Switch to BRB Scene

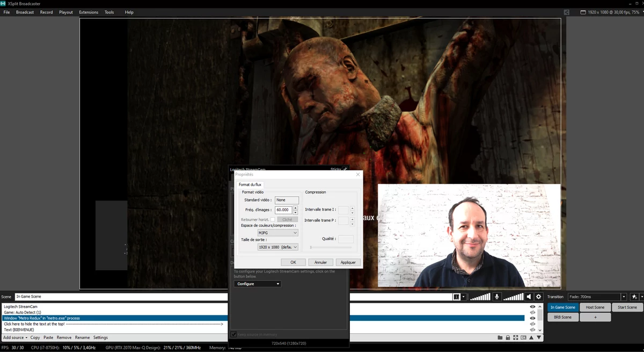point(562,317)
